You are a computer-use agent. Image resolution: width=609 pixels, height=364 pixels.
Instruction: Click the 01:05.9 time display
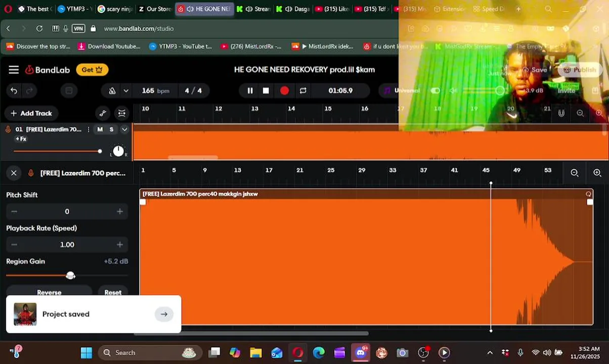pyautogui.click(x=340, y=90)
